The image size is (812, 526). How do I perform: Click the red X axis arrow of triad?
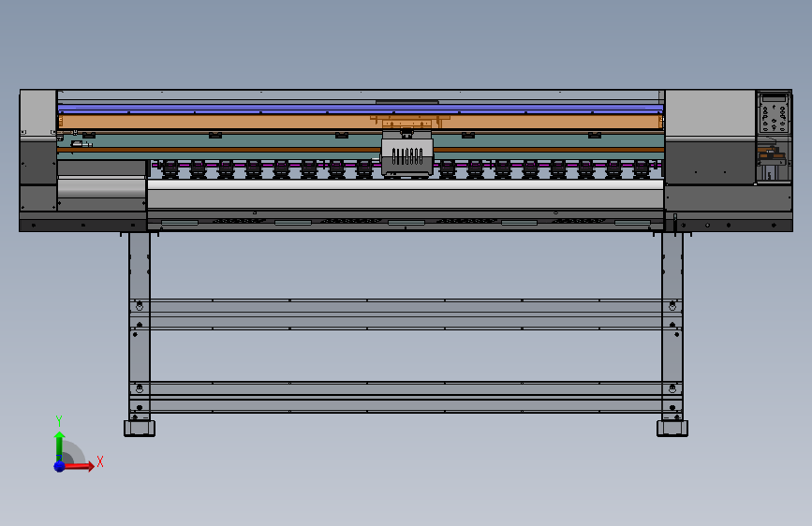coord(79,466)
